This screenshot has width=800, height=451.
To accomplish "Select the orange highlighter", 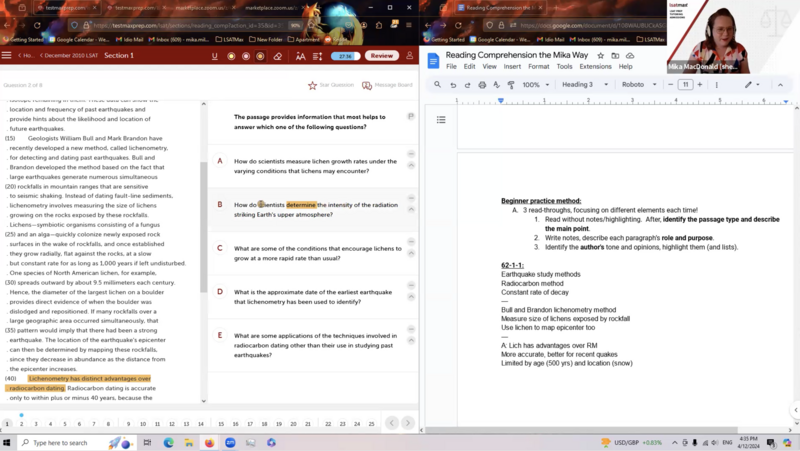I will pos(260,56).
